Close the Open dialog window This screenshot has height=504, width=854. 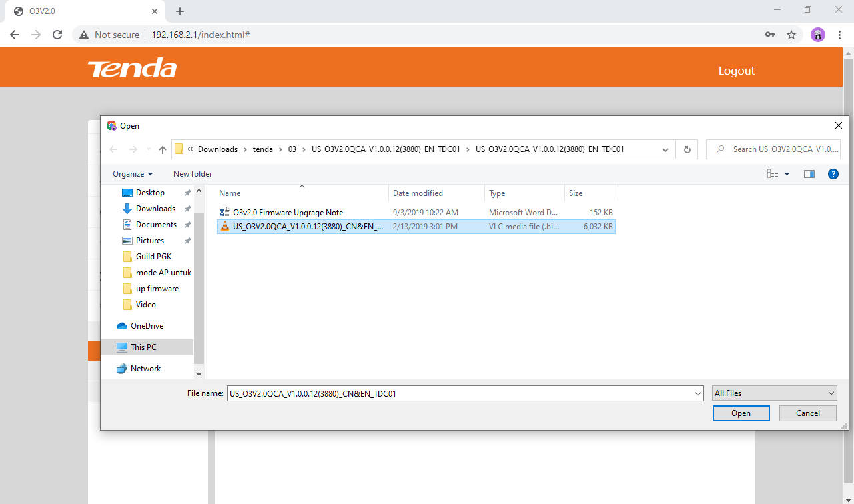(x=839, y=125)
